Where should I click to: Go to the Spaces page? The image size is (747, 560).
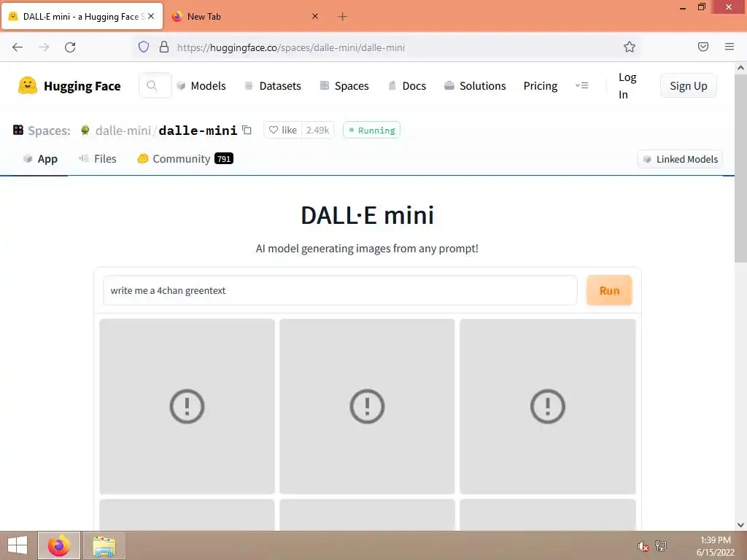coord(344,86)
